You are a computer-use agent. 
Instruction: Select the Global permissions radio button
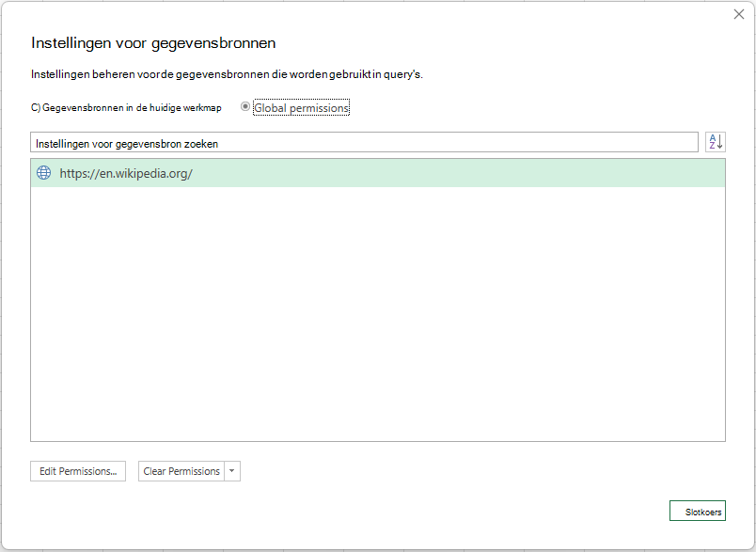[245, 106]
